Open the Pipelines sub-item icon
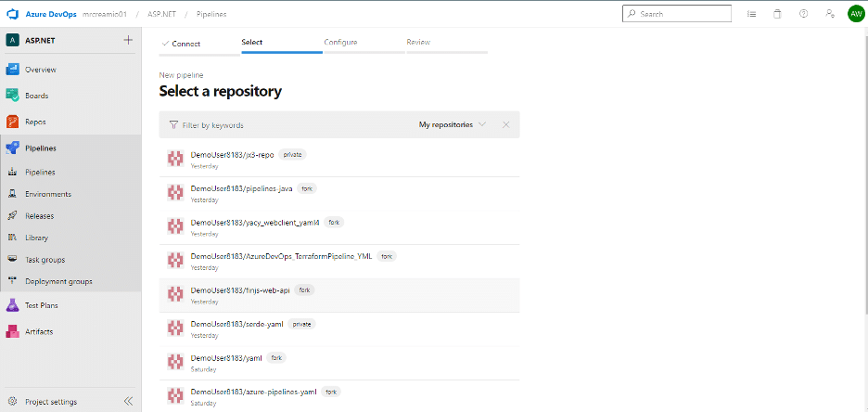This screenshot has height=412, width=868. [12, 173]
